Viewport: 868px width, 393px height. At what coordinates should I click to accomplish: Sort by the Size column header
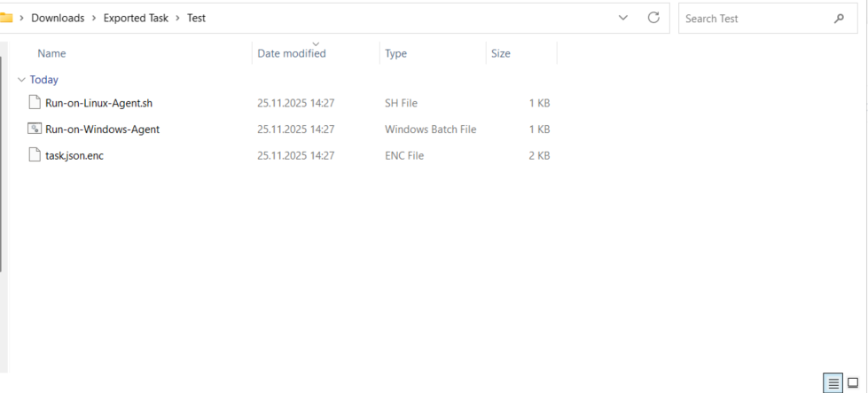[501, 53]
